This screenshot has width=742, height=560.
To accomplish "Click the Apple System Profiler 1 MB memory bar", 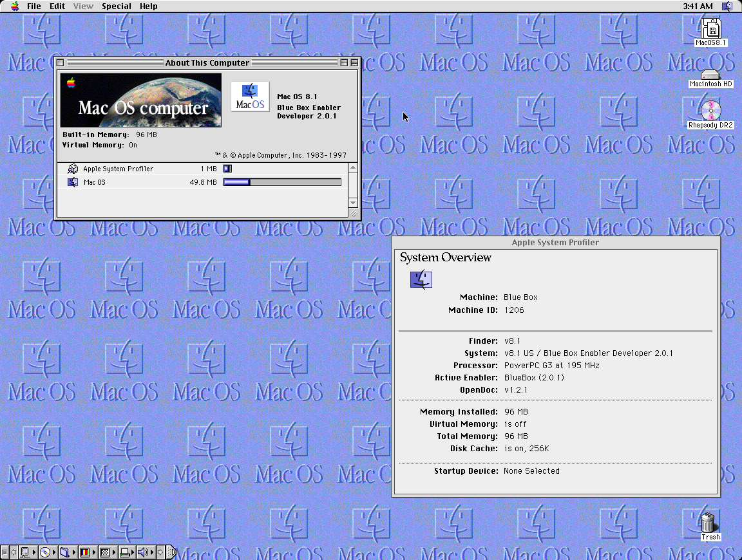I will coord(227,169).
